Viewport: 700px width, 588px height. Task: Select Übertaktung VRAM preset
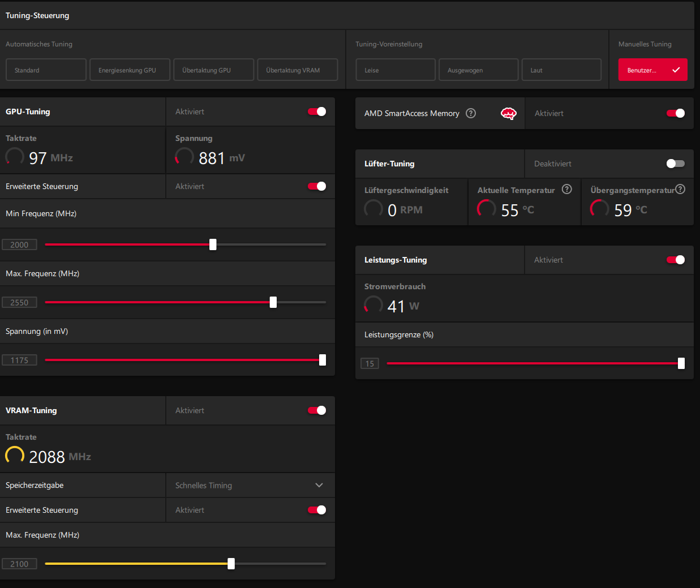point(298,70)
